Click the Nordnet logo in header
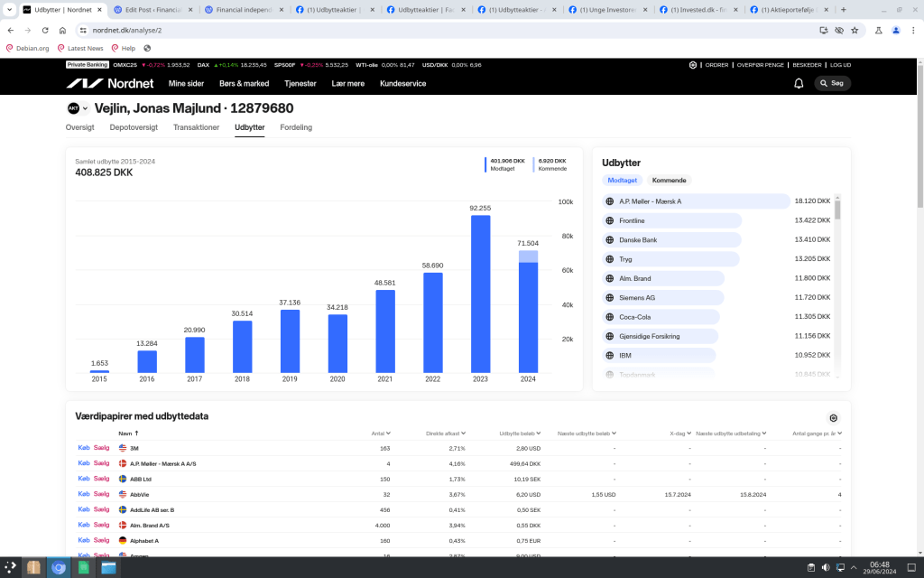 108,83
